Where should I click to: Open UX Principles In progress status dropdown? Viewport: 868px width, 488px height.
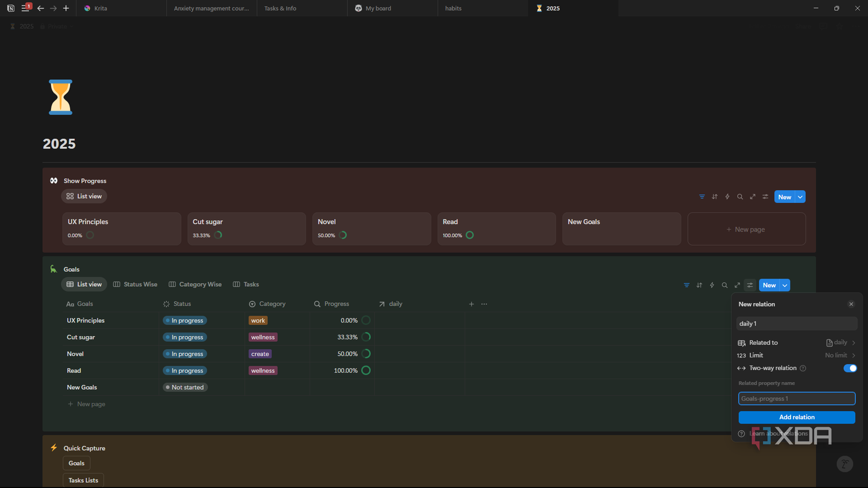(x=185, y=320)
